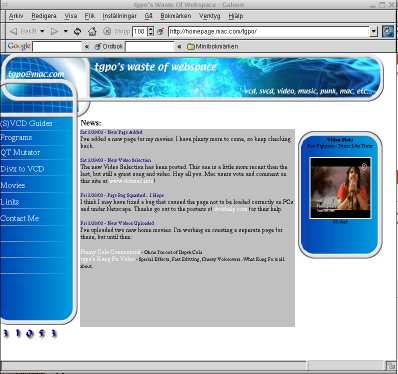Open the Inställningar menu

pyautogui.click(x=119, y=16)
